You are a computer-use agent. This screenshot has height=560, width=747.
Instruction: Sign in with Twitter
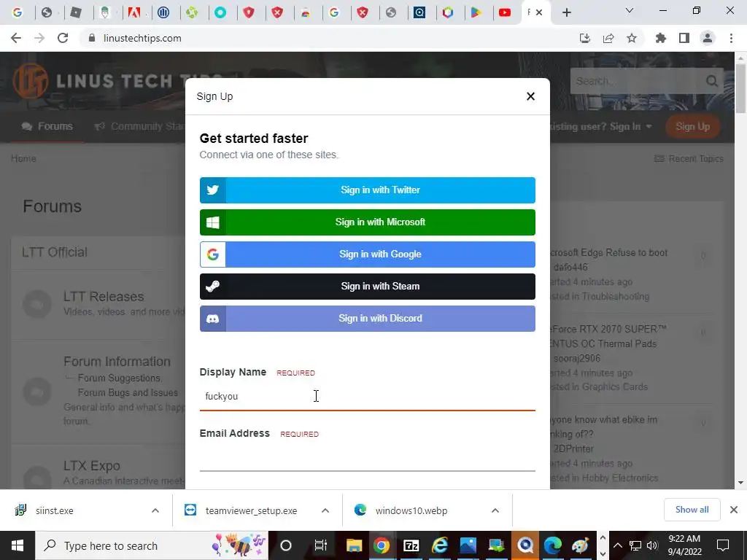tap(368, 190)
